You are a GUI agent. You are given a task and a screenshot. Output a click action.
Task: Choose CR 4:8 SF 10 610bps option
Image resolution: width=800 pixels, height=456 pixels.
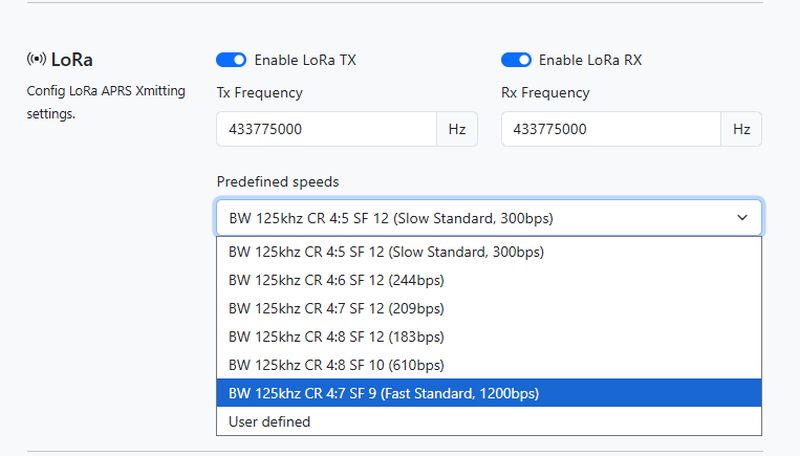(x=489, y=365)
